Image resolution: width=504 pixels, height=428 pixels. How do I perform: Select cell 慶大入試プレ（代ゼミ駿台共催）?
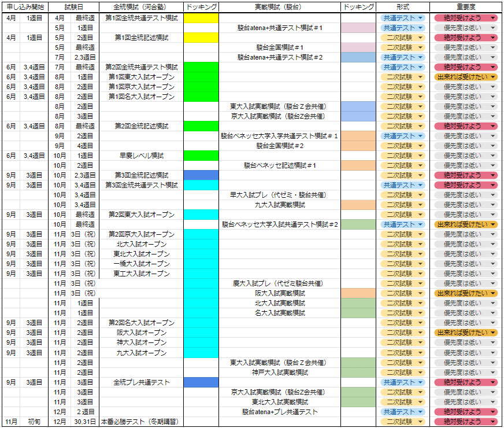coord(280,283)
